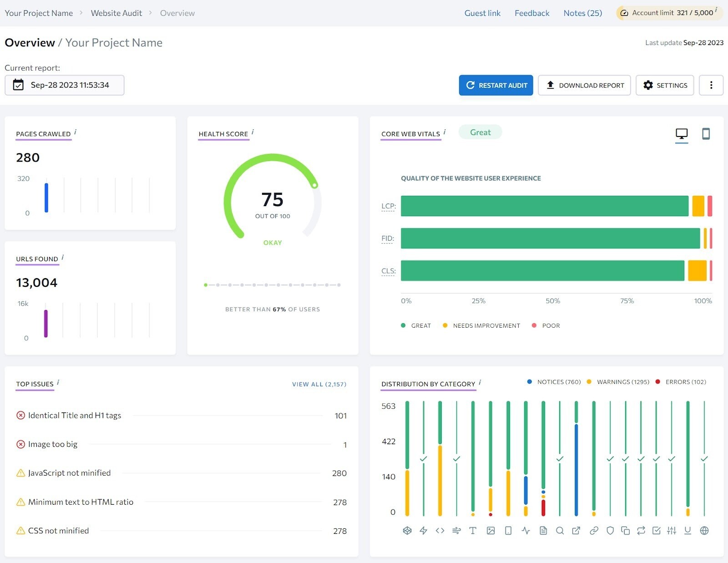This screenshot has height=563, width=728.
Task: Click the codepen-style cube category icon
Action: point(407,530)
